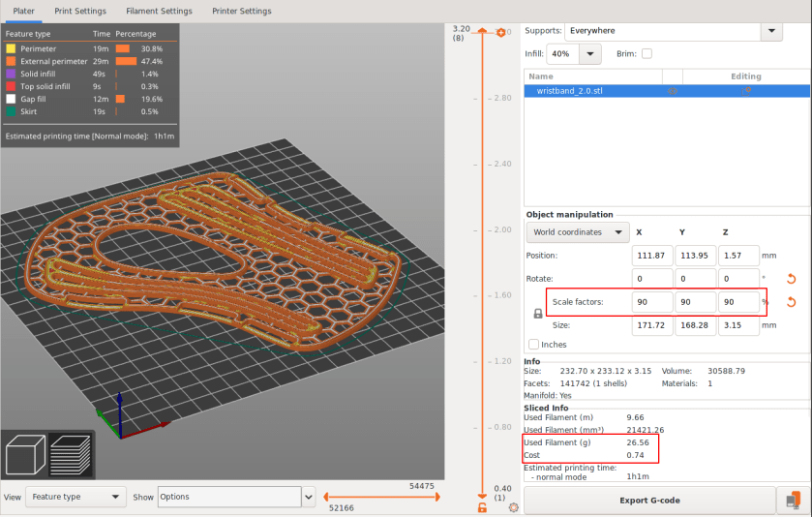Screen dimensions: 812x517
Task: Open the World coordinates dropdown
Action: pos(577,232)
